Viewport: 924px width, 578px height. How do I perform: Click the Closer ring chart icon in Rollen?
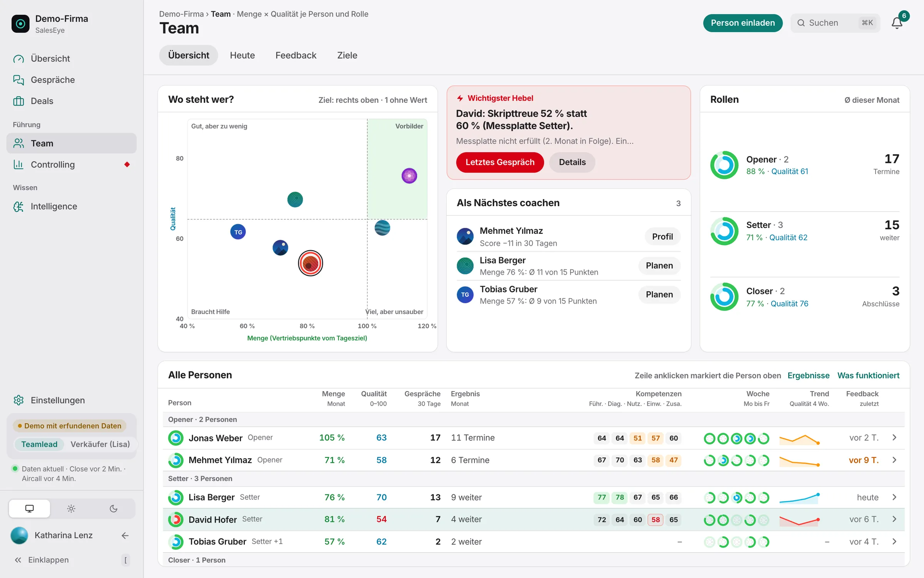point(724,297)
